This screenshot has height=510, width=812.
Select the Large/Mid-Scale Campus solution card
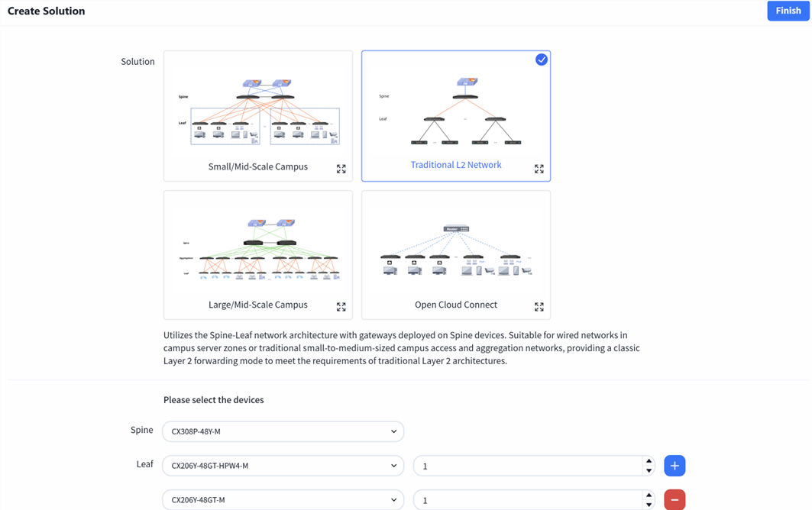click(x=258, y=255)
